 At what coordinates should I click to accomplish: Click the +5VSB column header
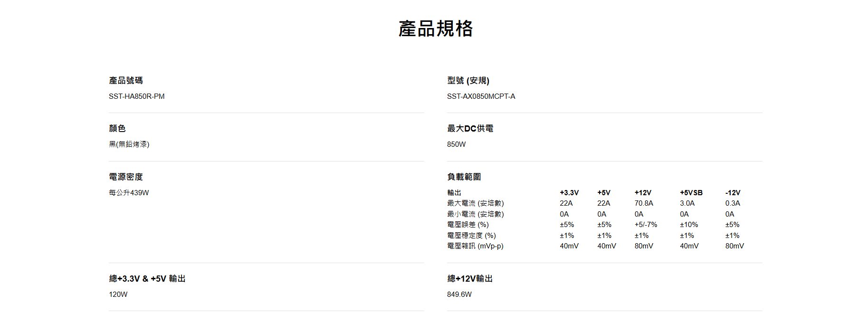point(691,193)
